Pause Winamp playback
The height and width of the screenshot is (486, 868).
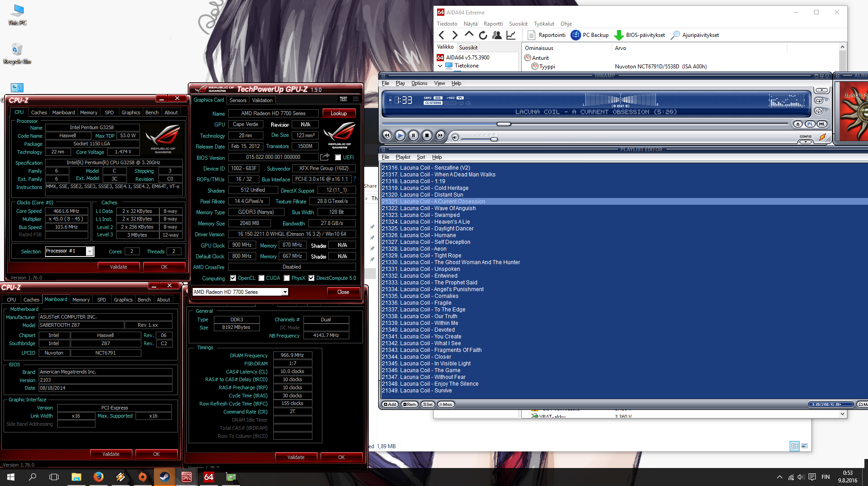413,135
